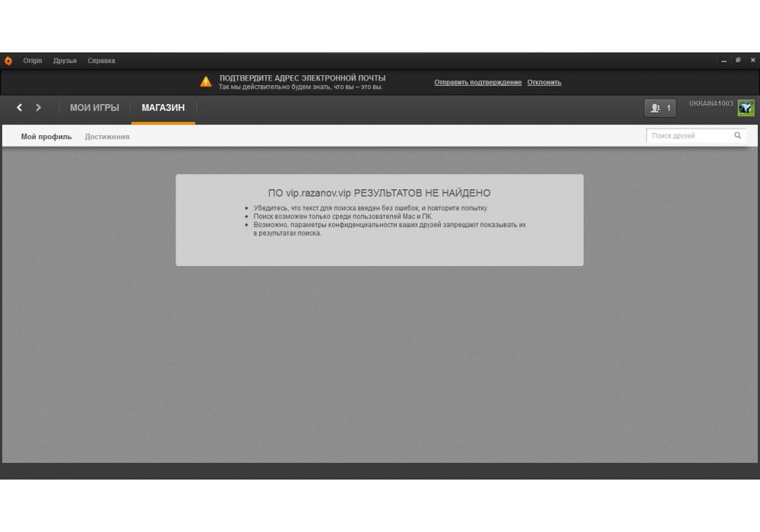Switch to МОИ ИГРЫ tab
Screen dimensions: 760x532
94,108
